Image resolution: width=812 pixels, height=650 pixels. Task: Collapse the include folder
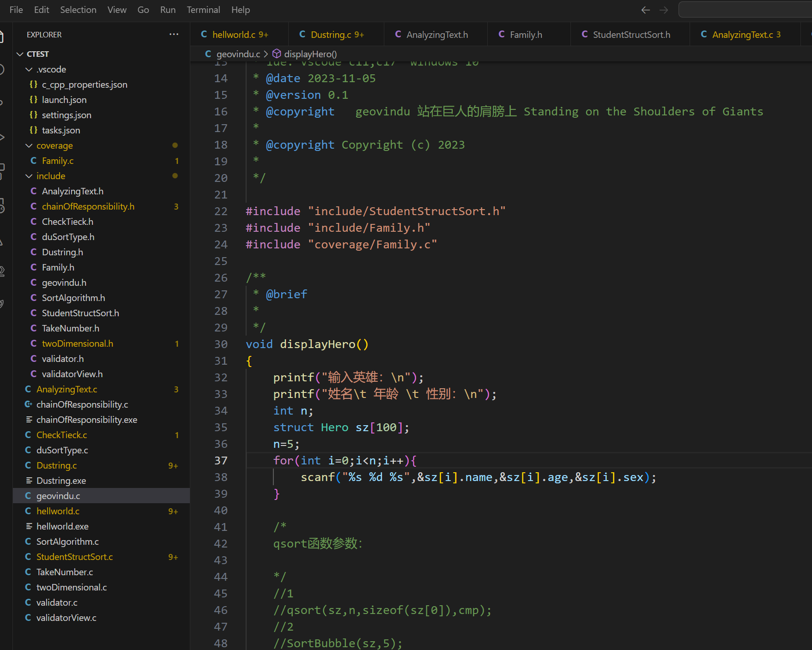click(29, 176)
